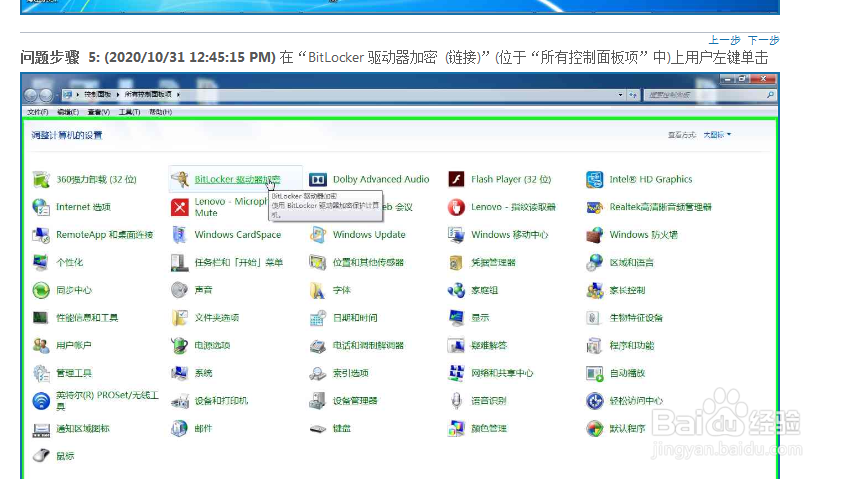The image size is (850, 479).
Task: Open the Internet 选项 globe icon
Action: pos(41,207)
